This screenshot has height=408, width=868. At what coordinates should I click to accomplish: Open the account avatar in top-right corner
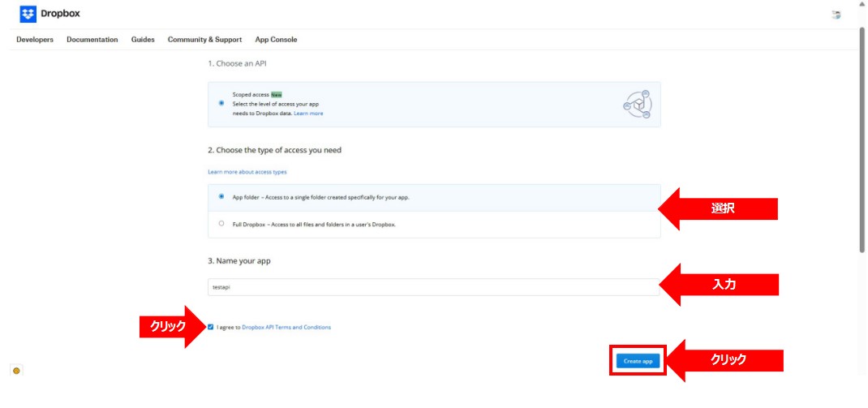[x=836, y=15]
